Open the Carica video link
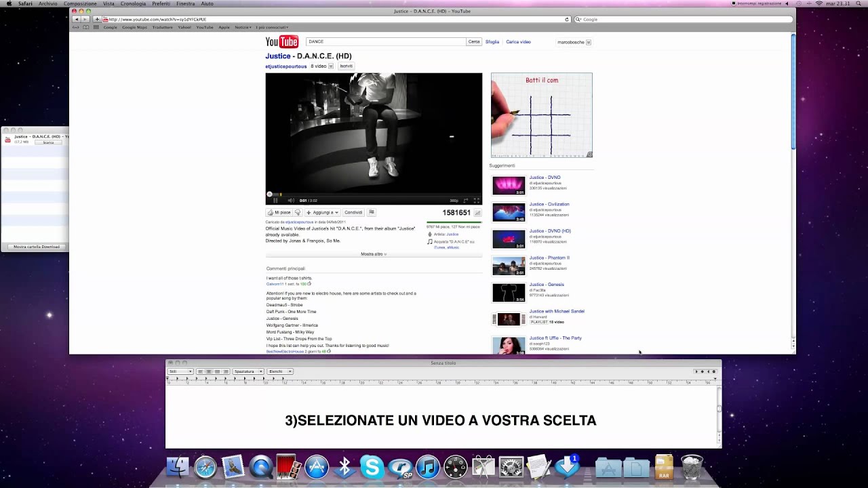Image resolution: width=868 pixels, height=488 pixels. [518, 42]
